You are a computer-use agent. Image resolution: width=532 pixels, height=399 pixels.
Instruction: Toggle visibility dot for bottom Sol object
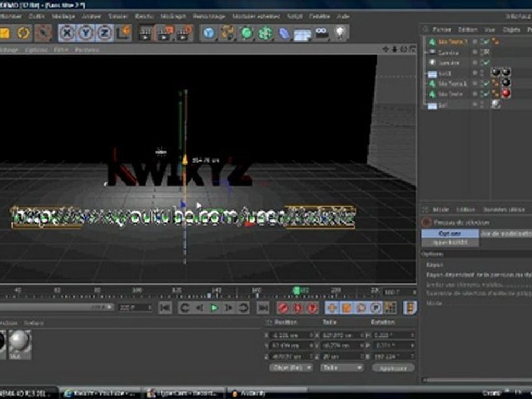[x=475, y=105]
